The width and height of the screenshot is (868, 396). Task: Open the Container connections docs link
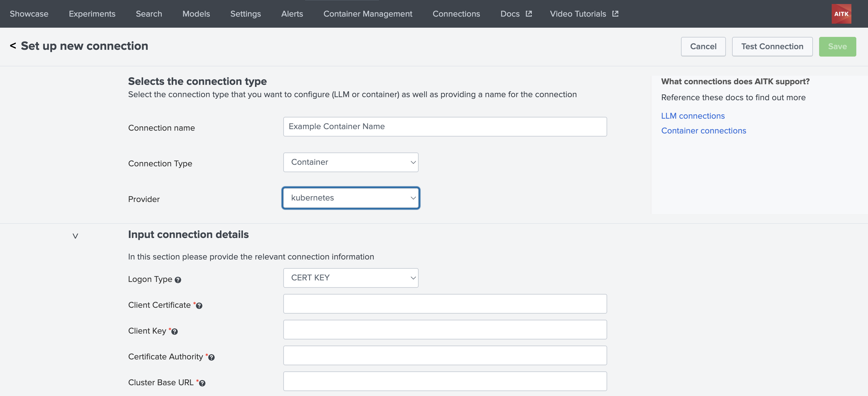tap(703, 131)
